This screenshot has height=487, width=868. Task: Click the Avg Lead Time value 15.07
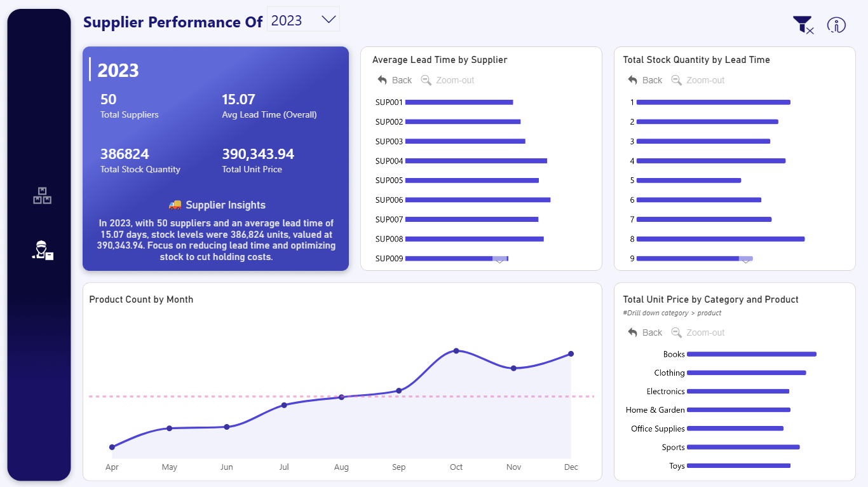(238, 99)
